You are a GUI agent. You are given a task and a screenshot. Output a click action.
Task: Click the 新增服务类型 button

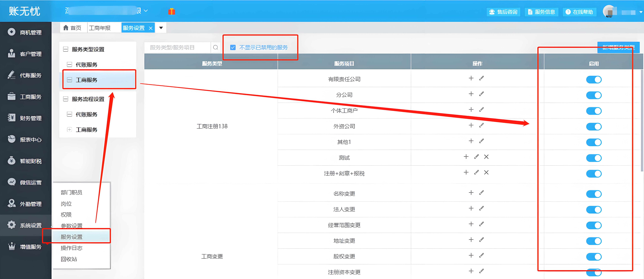(x=618, y=47)
